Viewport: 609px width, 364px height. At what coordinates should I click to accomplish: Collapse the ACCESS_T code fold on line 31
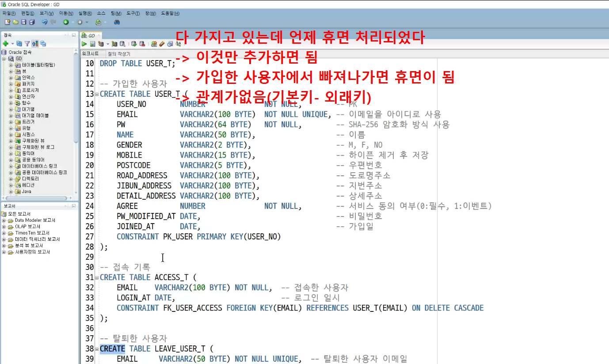click(97, 277)
